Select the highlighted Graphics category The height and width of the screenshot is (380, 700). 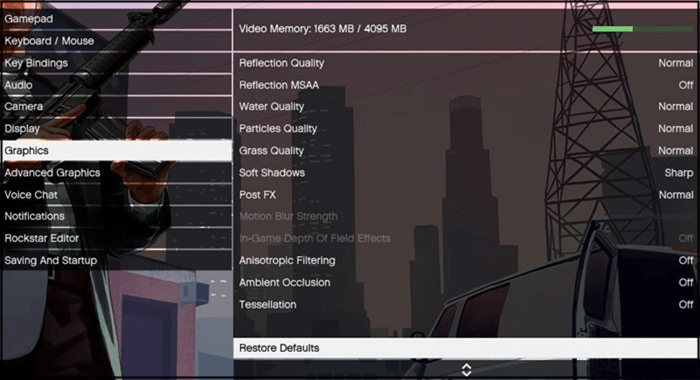(117, 150)
